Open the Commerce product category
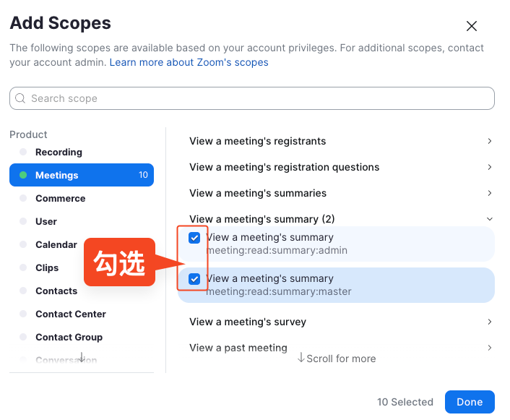The image size is (510, 420). (x=60, y=199)
